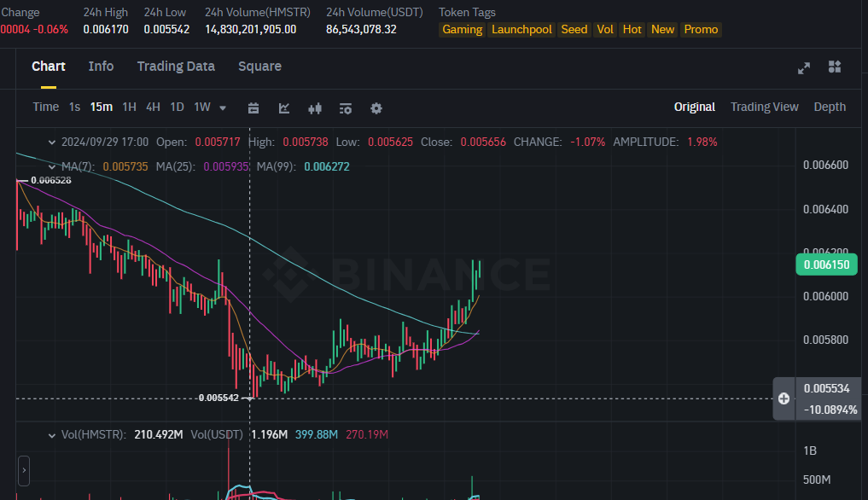Collapse the candle OHLC info row
868x500 pixels.
tap(51, 142)
